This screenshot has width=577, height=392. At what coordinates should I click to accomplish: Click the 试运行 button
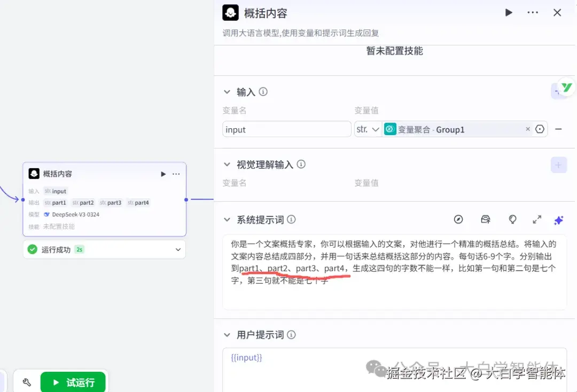pyautogui.click(x=73, y=382)
